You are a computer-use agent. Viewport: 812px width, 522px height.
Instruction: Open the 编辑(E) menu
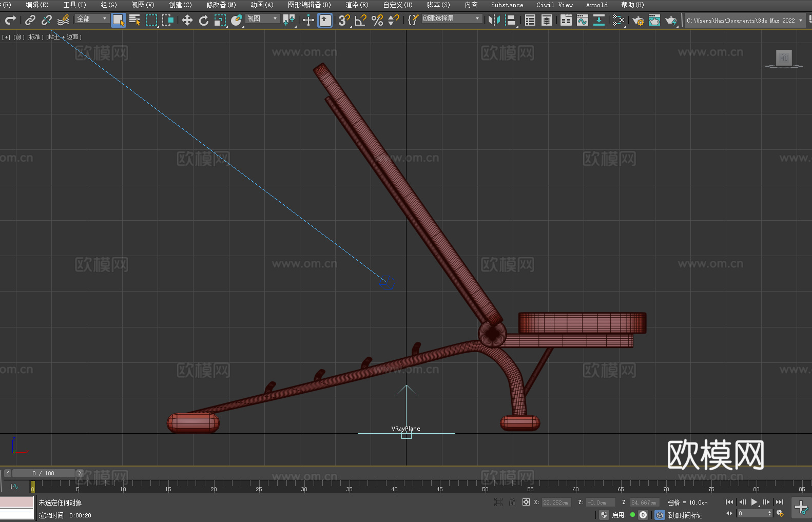37,5
